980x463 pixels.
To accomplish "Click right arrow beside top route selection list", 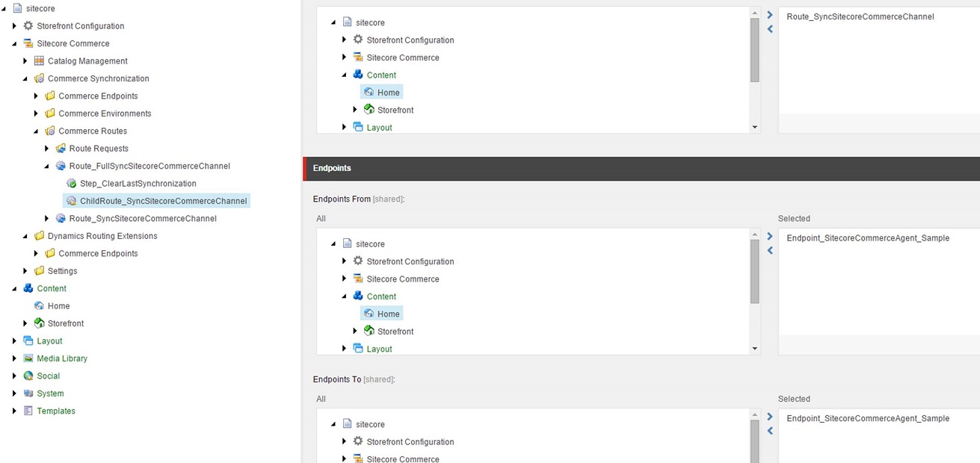I will 770,15.
